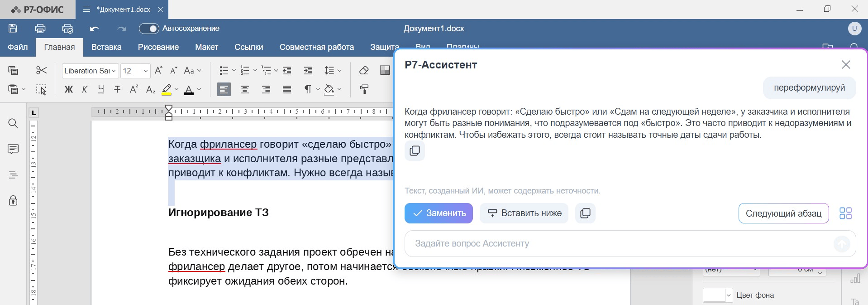Viewport: 868px width, 305px height.
Task: Cut selection with the scissors icon
Action: pyautogui.click(x=41, y=70)
